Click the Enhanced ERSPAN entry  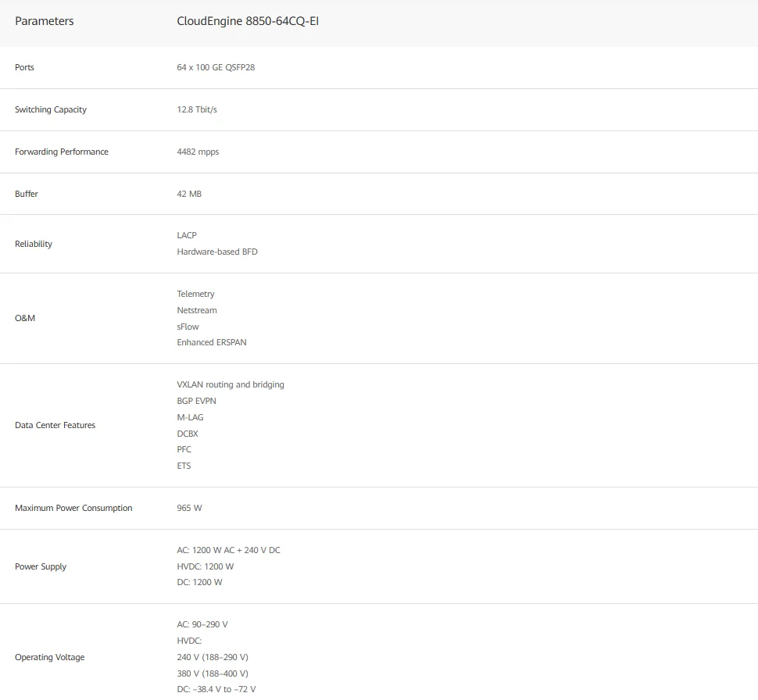coord(212,342)
